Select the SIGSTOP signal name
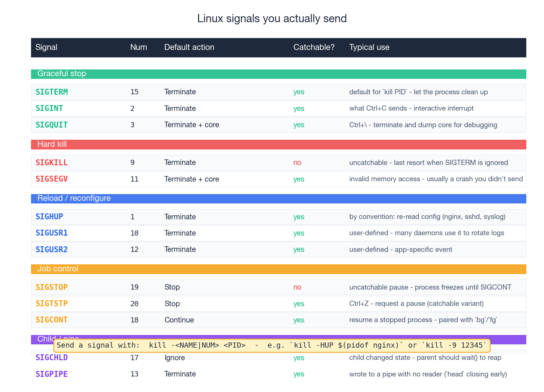This screenshot has width=544, height=392. 51,287
